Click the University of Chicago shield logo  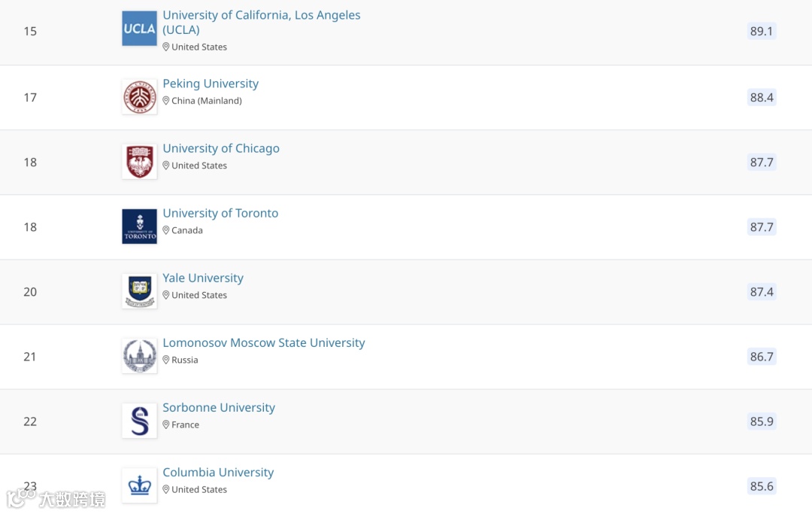139,162
